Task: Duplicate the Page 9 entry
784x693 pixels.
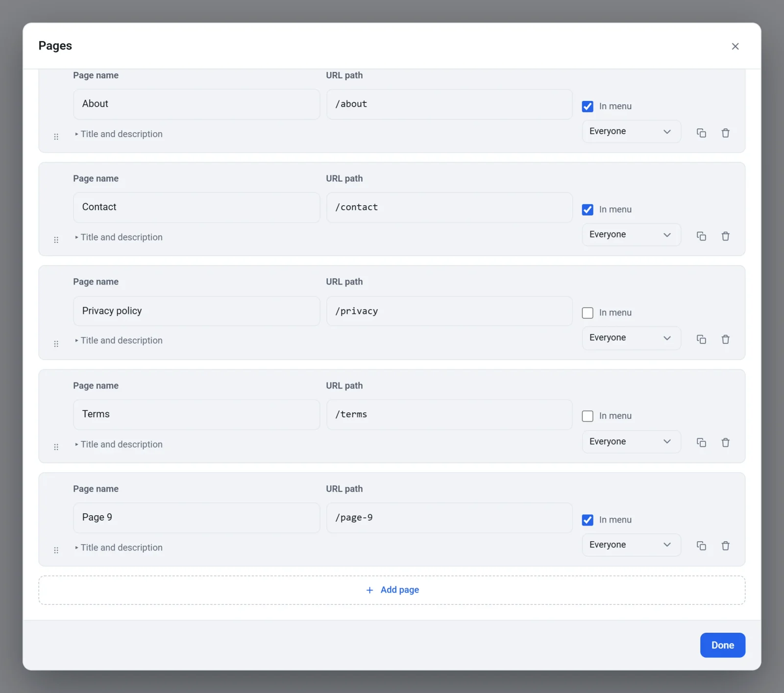Action: tap(701, 546)
